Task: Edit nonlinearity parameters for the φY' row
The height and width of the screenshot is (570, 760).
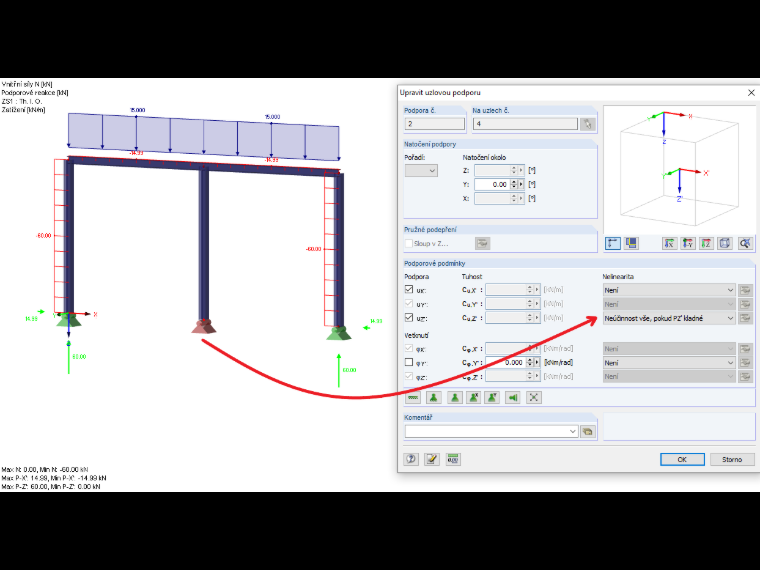Action: (745, 363)
